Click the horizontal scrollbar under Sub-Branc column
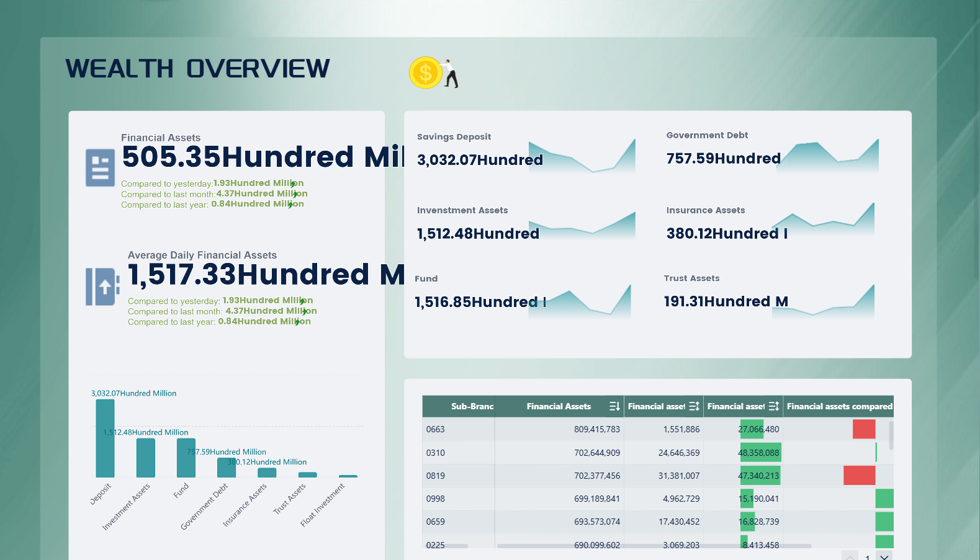The height and width of the screenshot is (560, 980). [x=447, y=546]
